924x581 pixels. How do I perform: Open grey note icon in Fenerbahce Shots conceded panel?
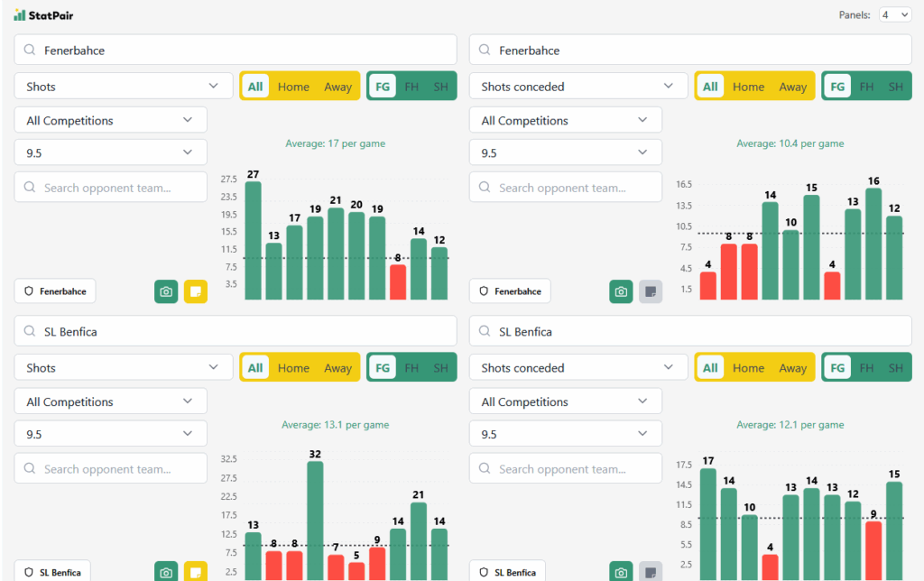pos(651,291)
